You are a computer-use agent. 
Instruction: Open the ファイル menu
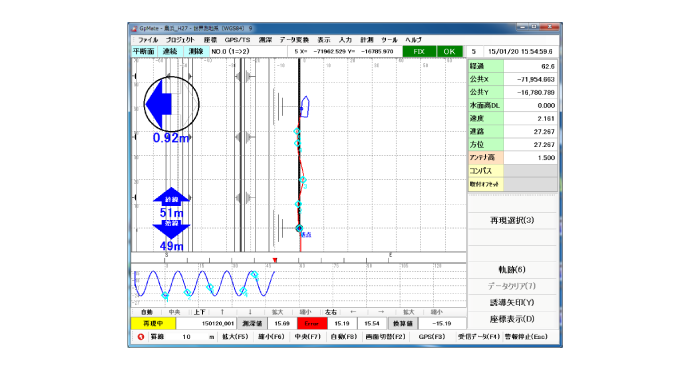tap(147, 40)
